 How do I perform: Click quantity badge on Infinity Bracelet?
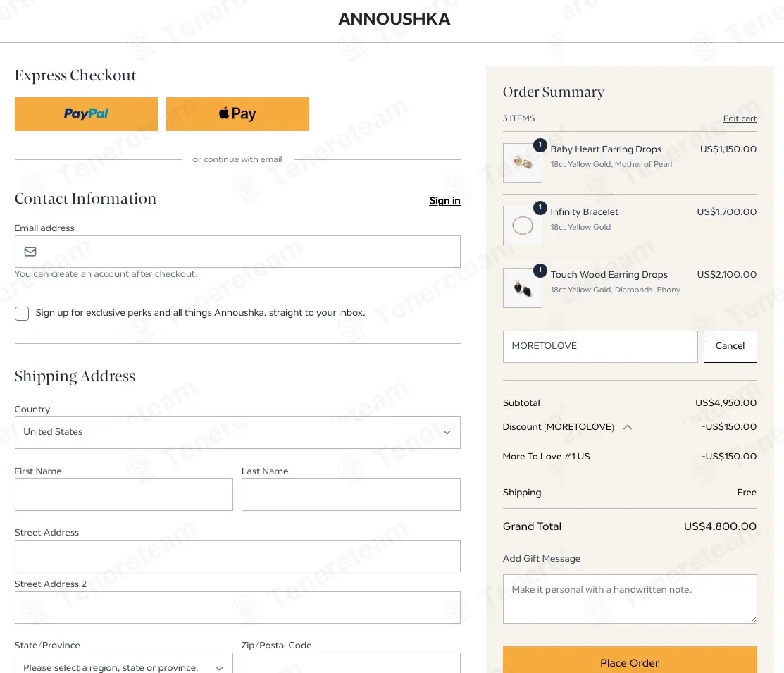(540, 207)
